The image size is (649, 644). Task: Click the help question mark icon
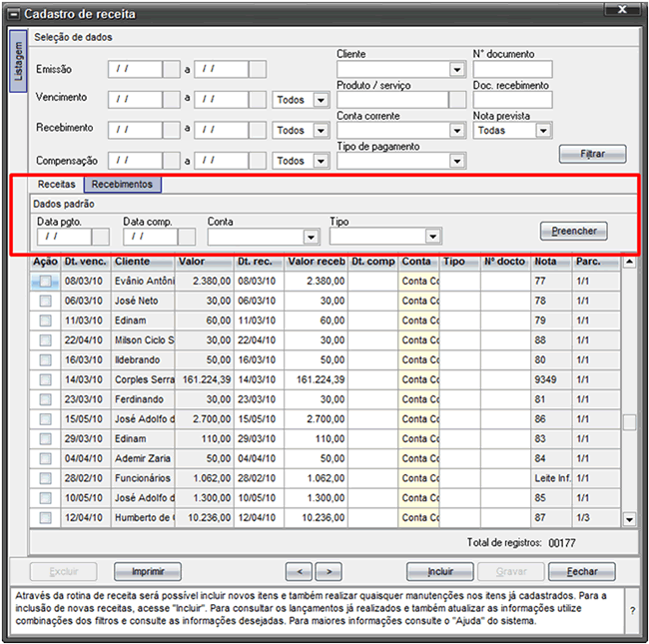632,610
